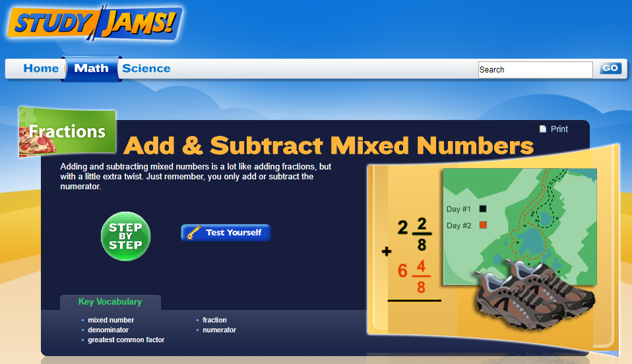Open the 'numerator' vocabulary term
The width and height of the screenshot is (632, 364).
(219, 330)
